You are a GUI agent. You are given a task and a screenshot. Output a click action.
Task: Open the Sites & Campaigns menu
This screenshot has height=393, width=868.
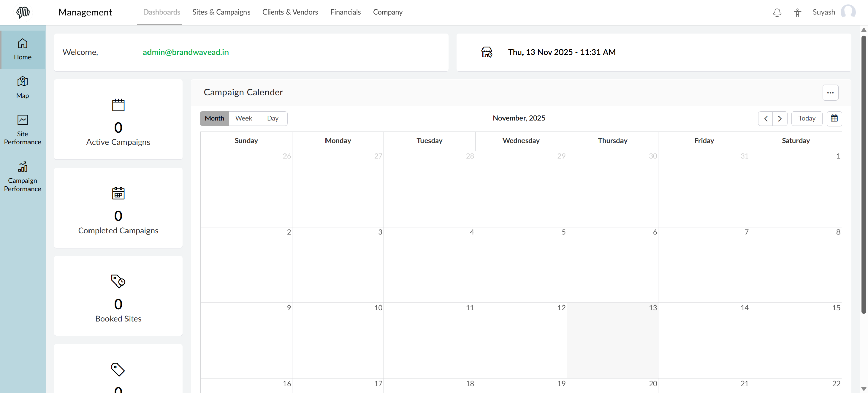pos(221,12)
